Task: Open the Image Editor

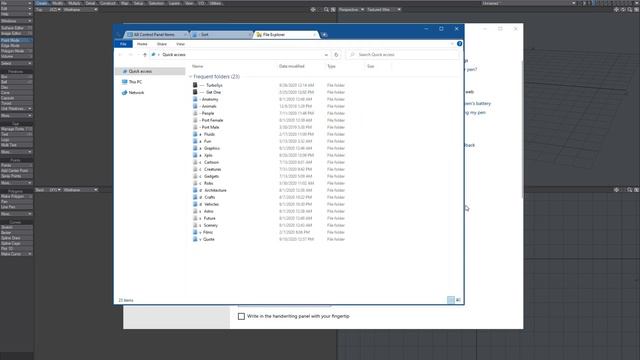Action: coord(16,33)
